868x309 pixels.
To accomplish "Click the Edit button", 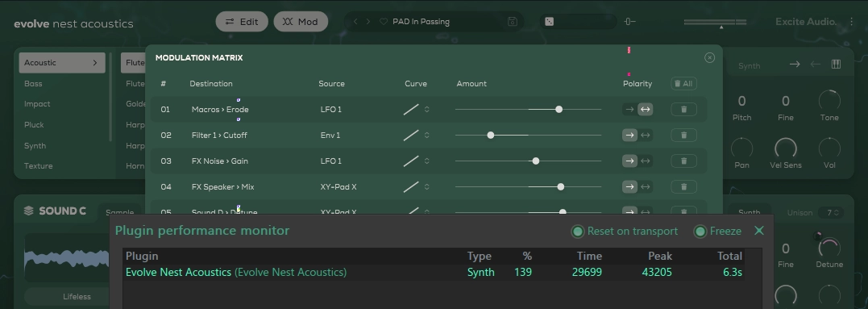I will pos(242,22).
